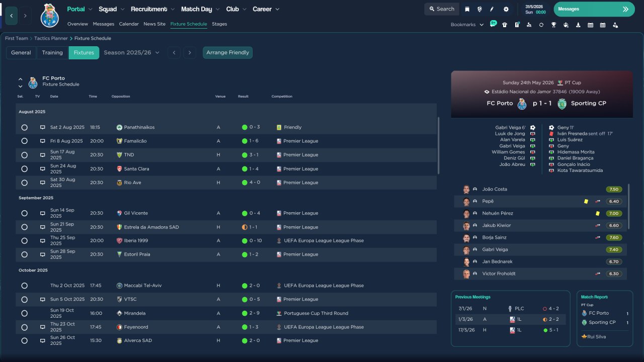Click the PT Cup trophy icon in match header
The height and width of the screenshot is (362, 644).
pos(560,83)
